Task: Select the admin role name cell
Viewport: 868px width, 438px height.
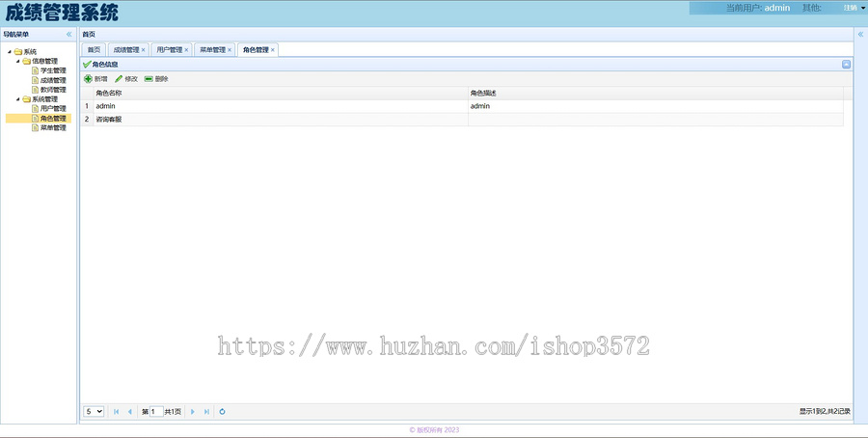Action: point(281,106)
